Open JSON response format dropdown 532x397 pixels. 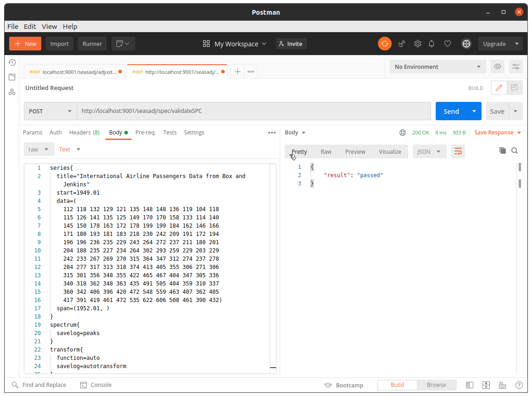[x=429, y=151]
